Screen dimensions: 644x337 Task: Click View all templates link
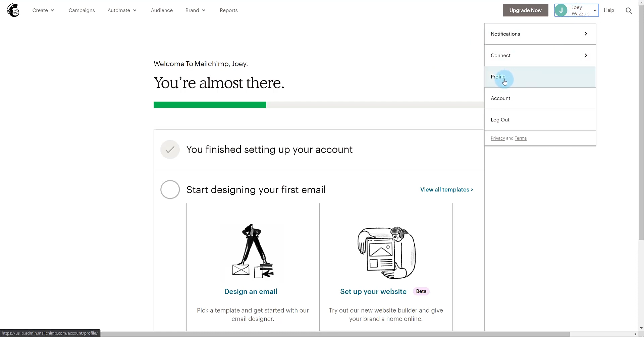(447, 190)
